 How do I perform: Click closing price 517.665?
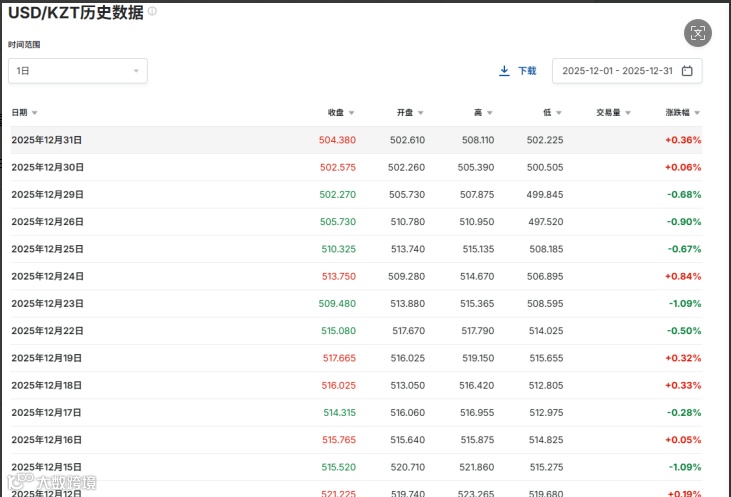click(x=339, y=358)
